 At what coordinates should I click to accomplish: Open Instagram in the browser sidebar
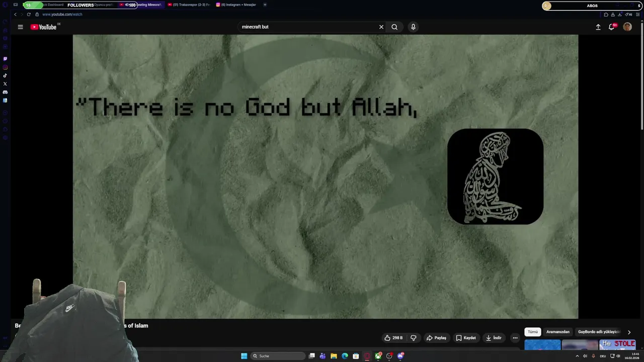pos(5,67)
